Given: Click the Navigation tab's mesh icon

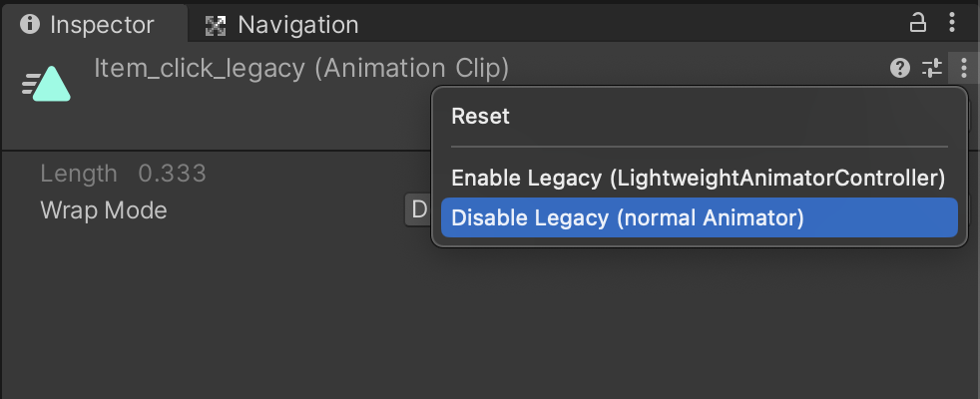Looking at the screenshot, I should pyautogui.click(x=216, y=26).
